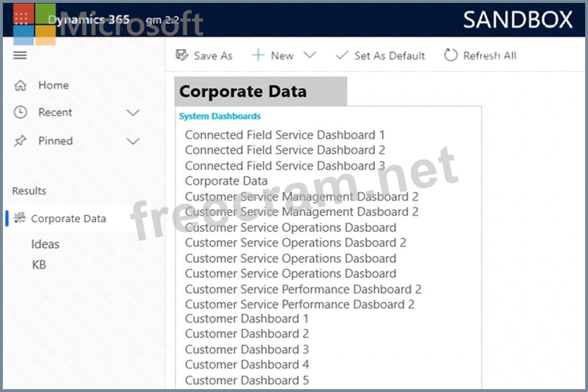Click the Save As icon
Image resolution: width=588 pixels, height=392 pixels.
click(182, 55)
